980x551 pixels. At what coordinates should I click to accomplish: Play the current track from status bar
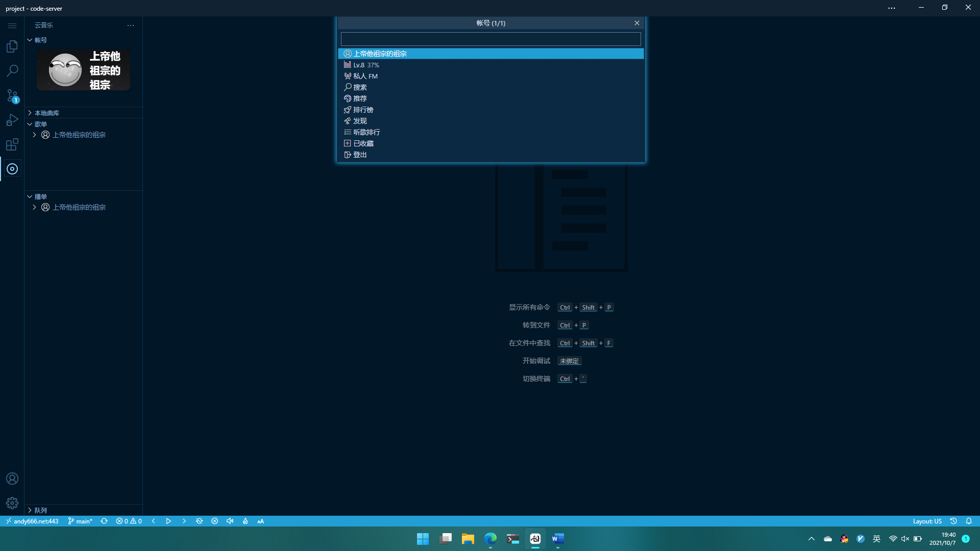tap(168, 521)
